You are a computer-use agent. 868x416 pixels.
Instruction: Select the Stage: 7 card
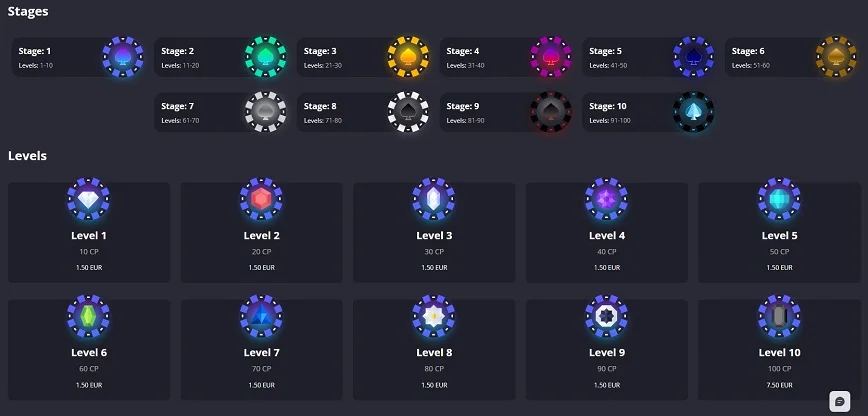(x=220, y=112)
